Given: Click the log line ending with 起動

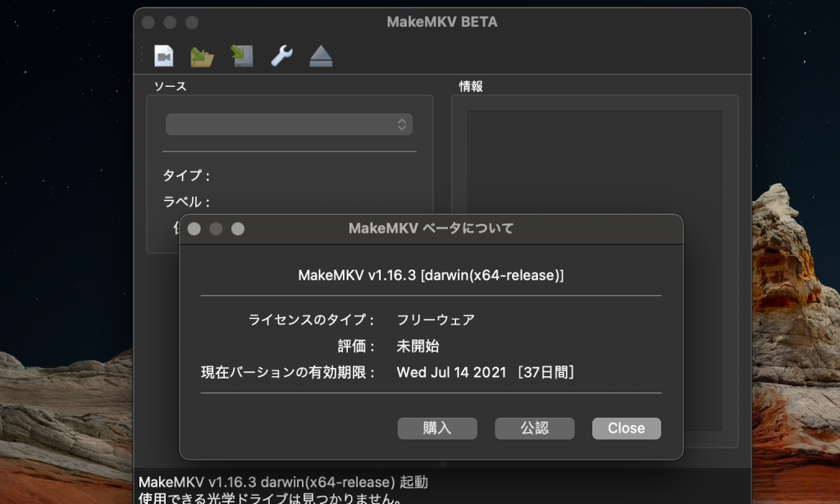Looking at the screenshot, I should click(283, 482).
